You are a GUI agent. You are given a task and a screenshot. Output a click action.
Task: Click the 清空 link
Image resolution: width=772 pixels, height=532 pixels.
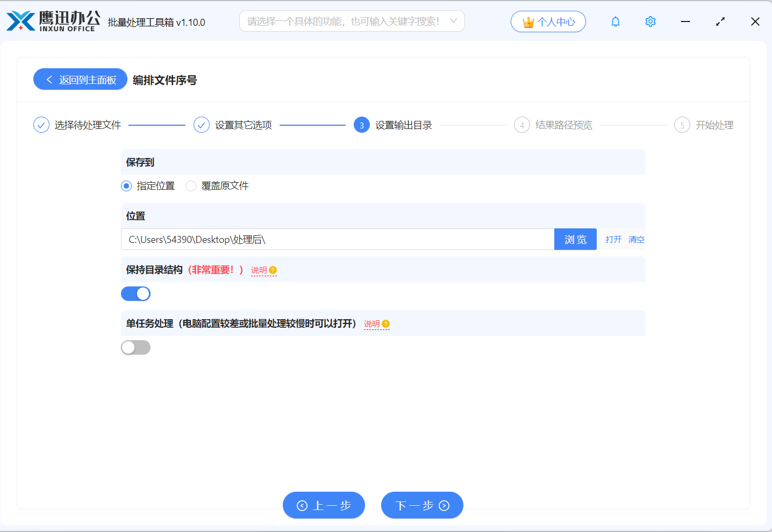click(636, 239)
